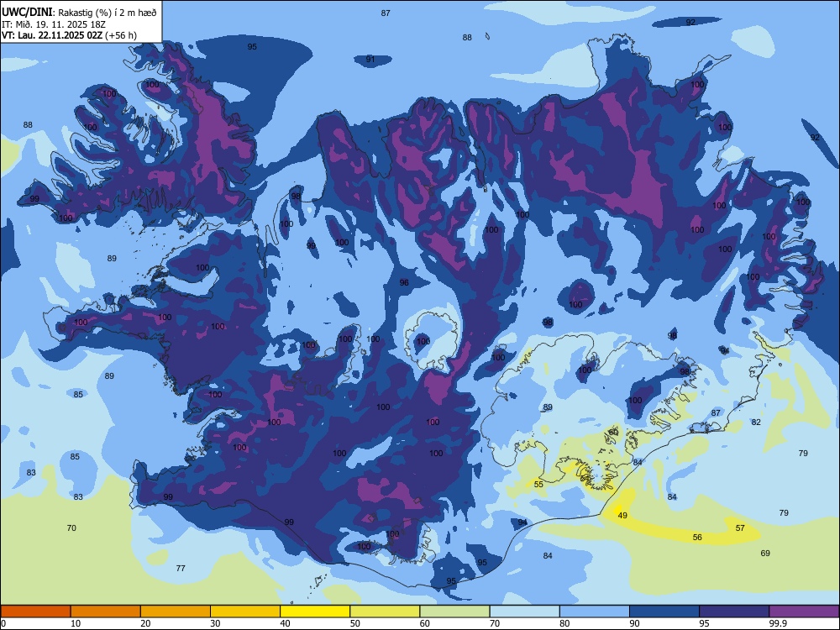Screen dimensions: 840x630
Task: Click the 57 humidity value on the map
Action: click(x=740, y=528)
